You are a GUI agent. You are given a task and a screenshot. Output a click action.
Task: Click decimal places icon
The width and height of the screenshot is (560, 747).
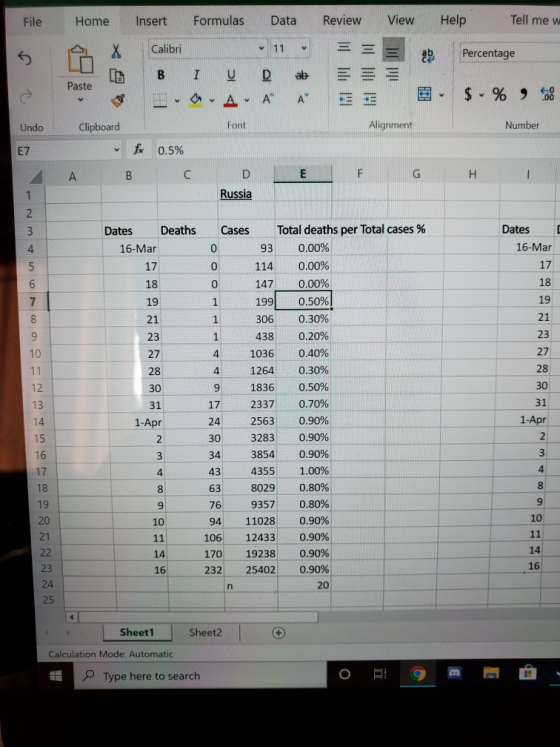click(548, 93)
